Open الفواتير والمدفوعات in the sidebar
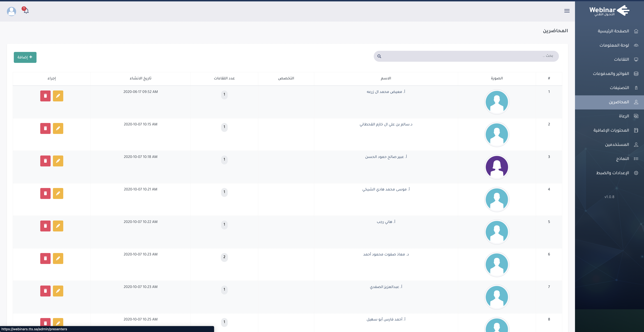This screenshot has width=644, height=332. click(x=609, y=74)
